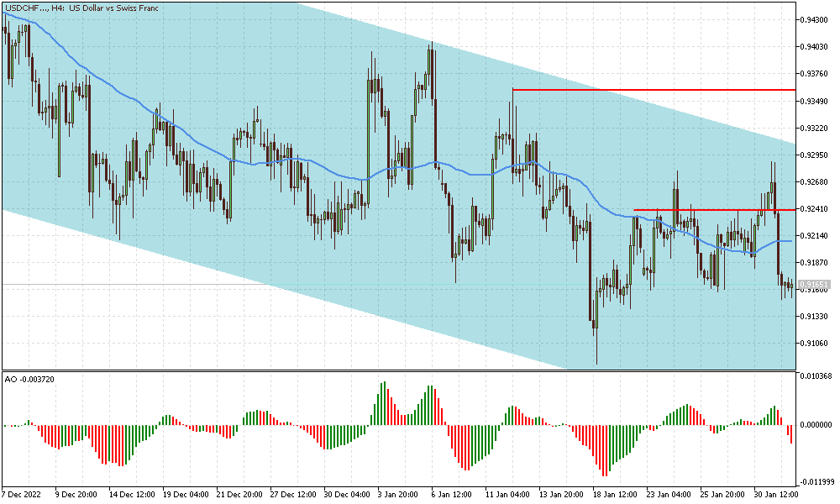
Task: Click the 0.91060 price axis label
Action: (812, 344)
